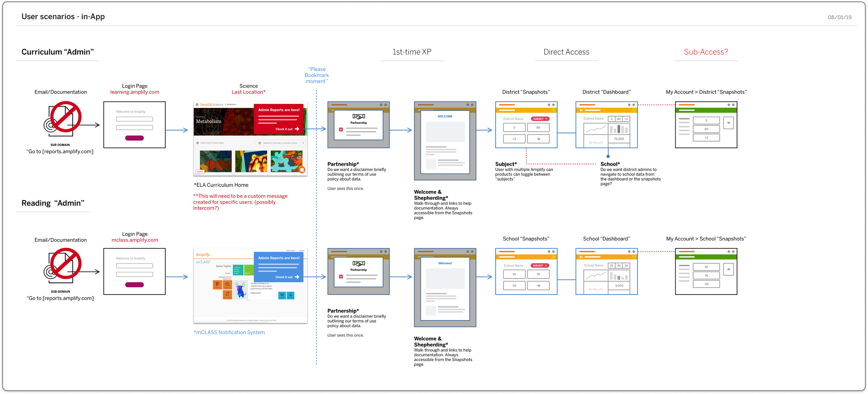Click the bar chart in School Dashboard
The width and height of the screenshot is (868, 394).
619,276
